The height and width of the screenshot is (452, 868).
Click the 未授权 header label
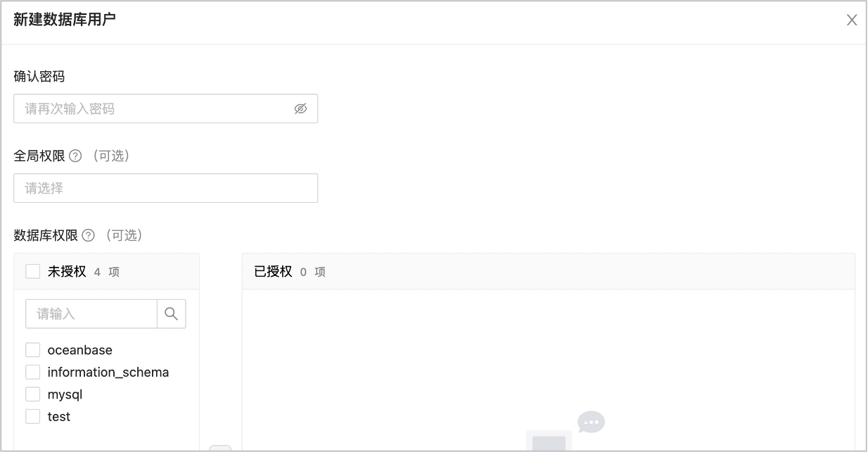(67, 272)
